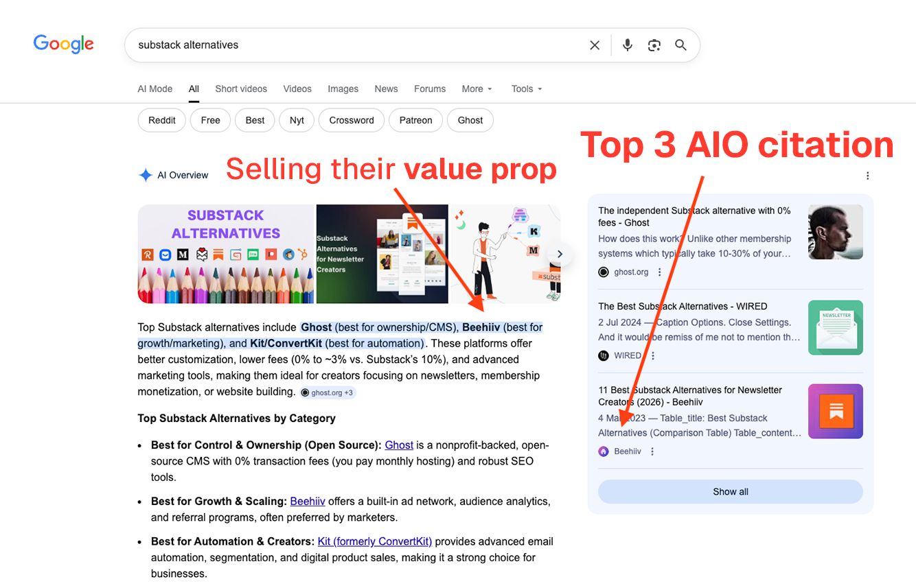
Task: Click the Beehiiv favicon in the sources panel
Action: [x=604, y=451]
